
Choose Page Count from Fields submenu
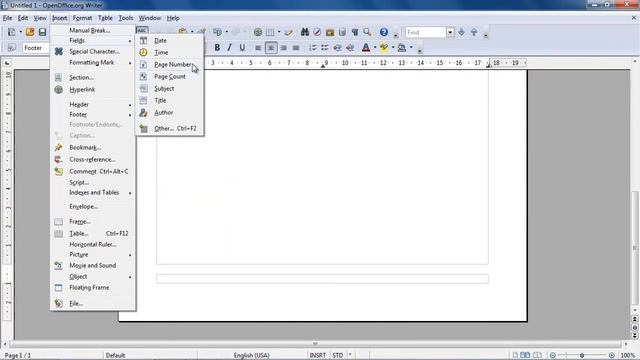[169, 76]
